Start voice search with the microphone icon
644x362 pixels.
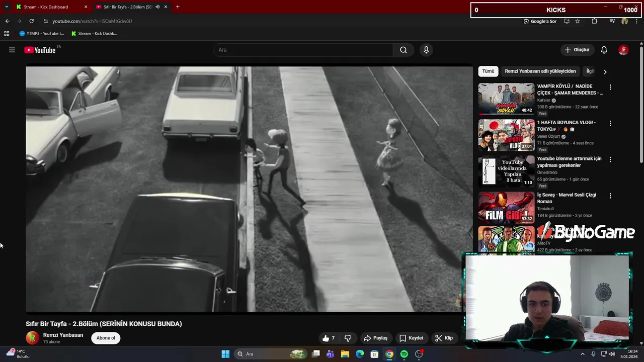click(x=426, y=50)
